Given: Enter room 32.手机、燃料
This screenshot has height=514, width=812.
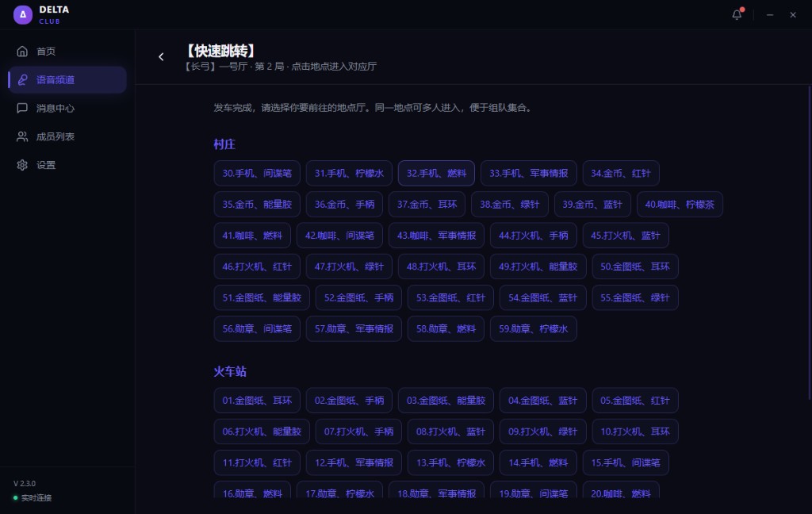Looking at the screenshot, I should point(436,173).
